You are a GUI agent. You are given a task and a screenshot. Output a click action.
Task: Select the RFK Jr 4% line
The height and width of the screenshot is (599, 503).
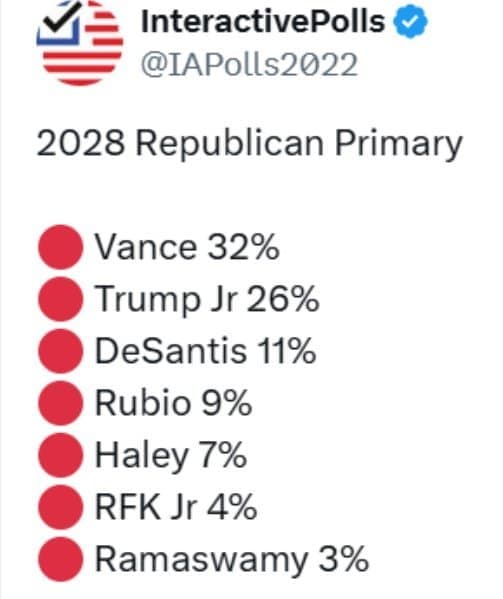click(x=176, y=507)
